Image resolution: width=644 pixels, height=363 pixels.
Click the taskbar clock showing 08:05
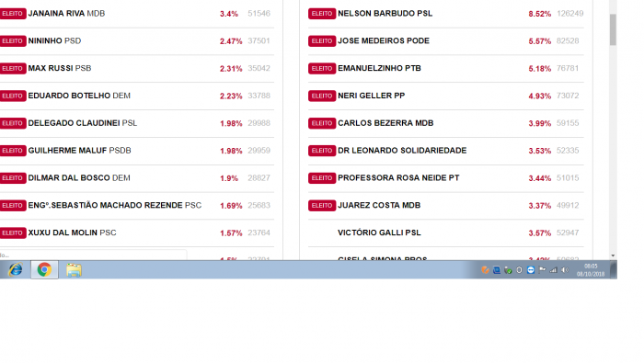pyautogui.click(x=591, y=270)
